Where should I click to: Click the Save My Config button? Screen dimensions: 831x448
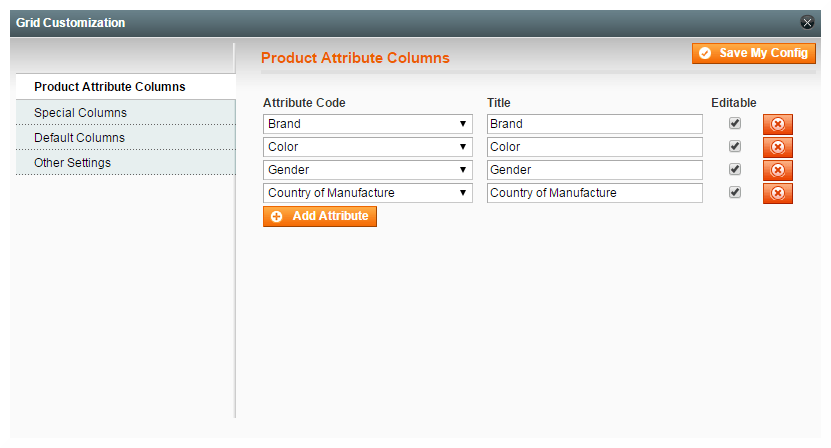[x=753, y=53]
